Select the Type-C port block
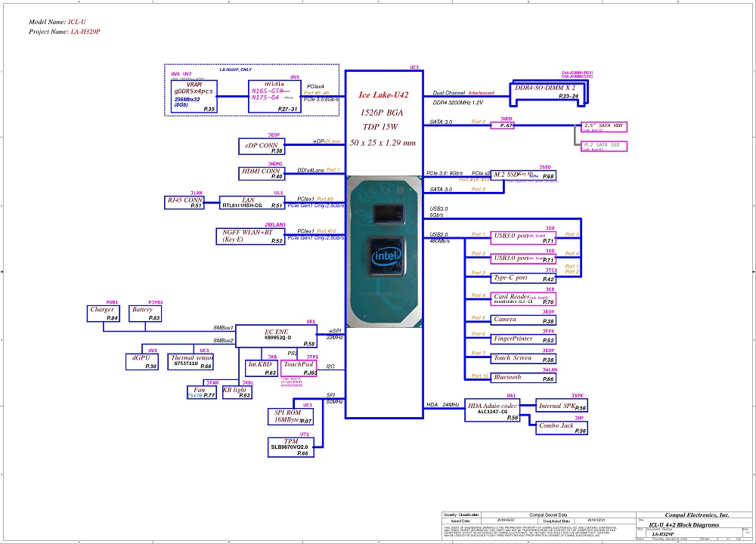756x544 pixels. pyautogui.click(x=523, y=279)
